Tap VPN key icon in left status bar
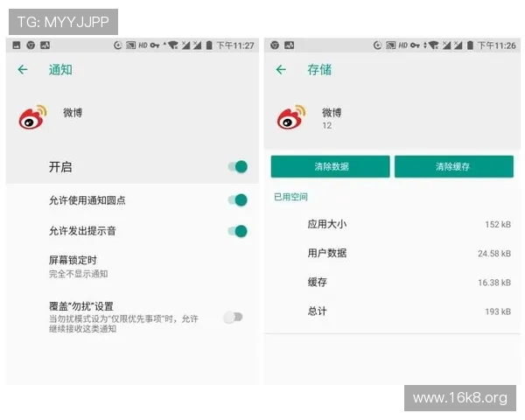525x420 pixels. coord(154,45)
